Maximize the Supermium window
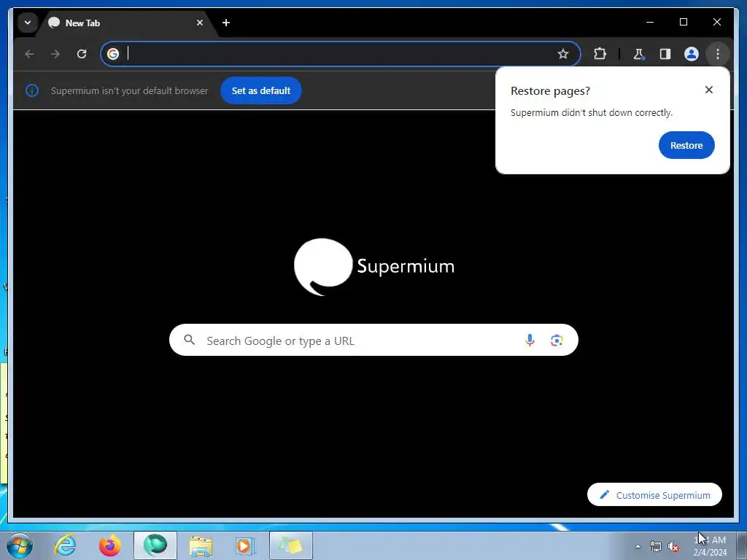Image resolution: width=747 pixels, height=560 pixels. tap(683, 22)
